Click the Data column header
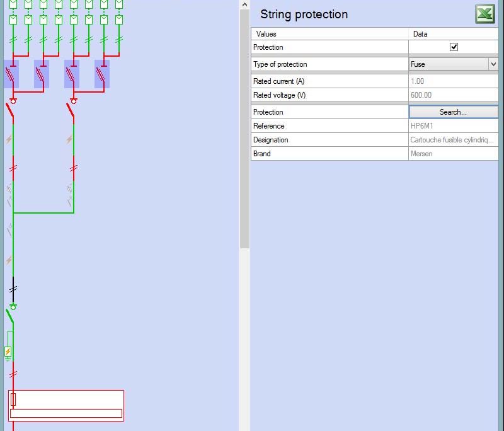The height and width of the screenshot is (431, 504). click(453, 34)
